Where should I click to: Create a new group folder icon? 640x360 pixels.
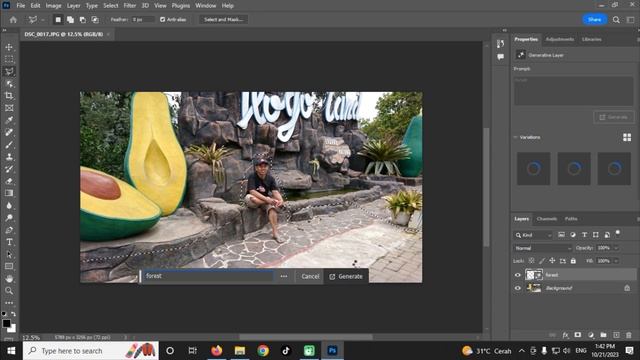[603, 335]
